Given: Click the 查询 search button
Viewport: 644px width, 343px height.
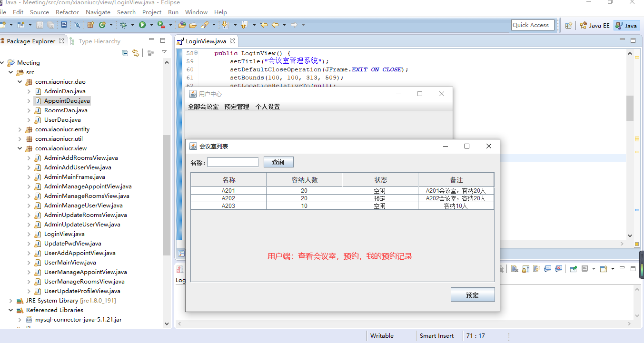Looking at the screenshot, I should [x=278, y=162].
